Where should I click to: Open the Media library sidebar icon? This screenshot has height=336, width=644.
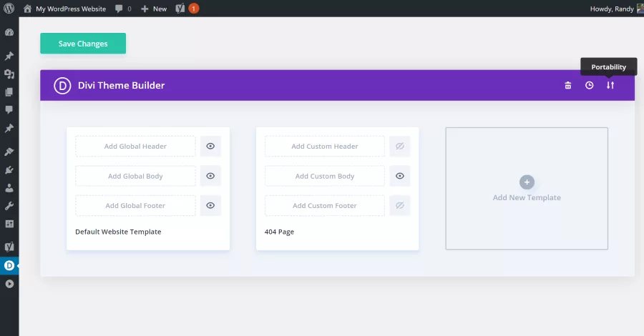[x=9, y=74]
